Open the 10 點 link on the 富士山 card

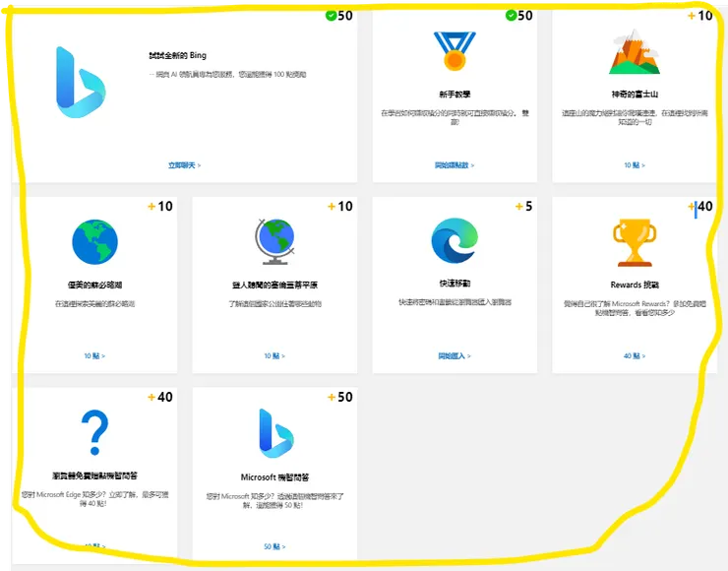pyautogui.click(x=635, y=165)
